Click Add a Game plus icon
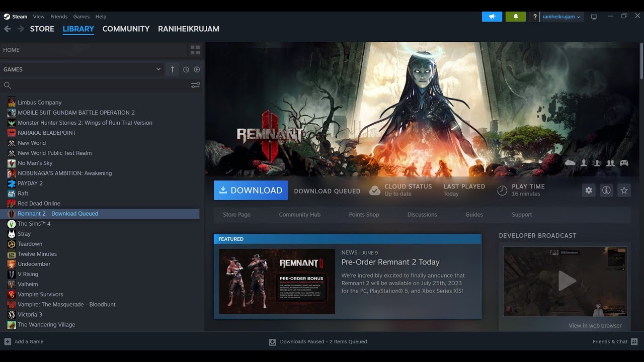Screen dimensions: 644x362 pos(8,341)
